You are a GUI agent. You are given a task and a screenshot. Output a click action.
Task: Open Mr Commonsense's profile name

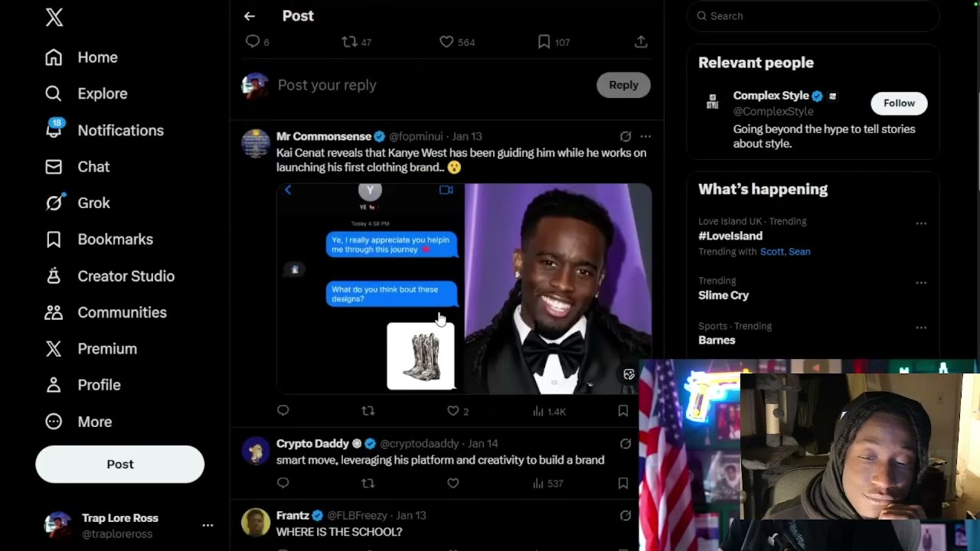click(324, 136)
